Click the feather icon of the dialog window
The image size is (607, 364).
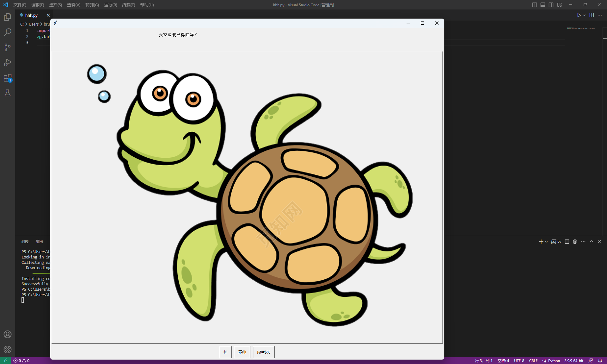pos(55,23)
